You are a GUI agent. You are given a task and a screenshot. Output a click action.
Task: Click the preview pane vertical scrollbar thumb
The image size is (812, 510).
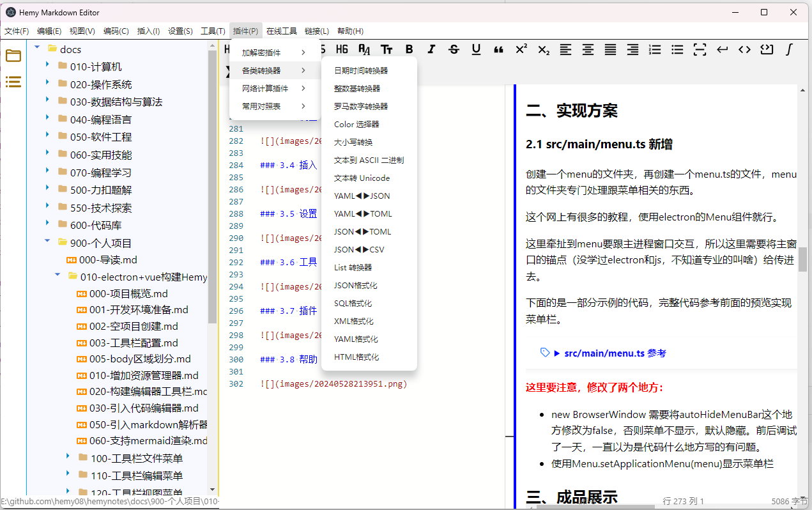[x=802, y=259]
